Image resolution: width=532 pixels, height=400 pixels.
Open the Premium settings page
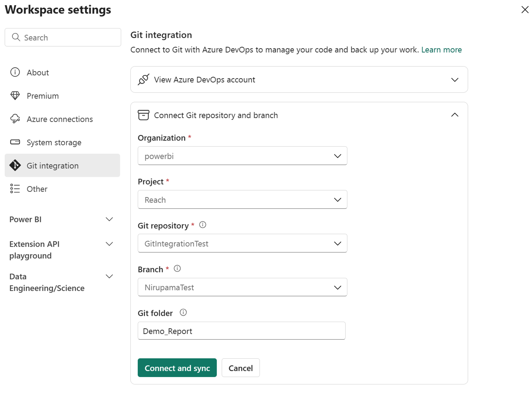click(43, 96)
